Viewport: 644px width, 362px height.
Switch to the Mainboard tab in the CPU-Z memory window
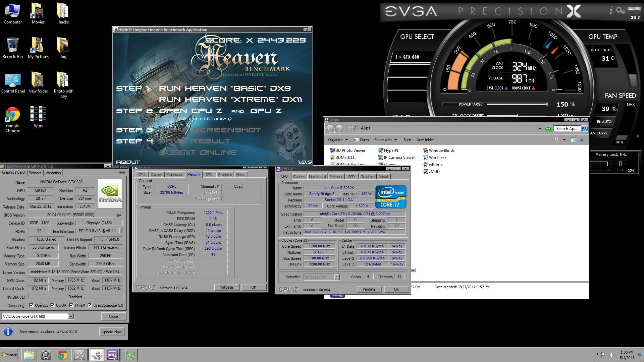tap(175, 175)
